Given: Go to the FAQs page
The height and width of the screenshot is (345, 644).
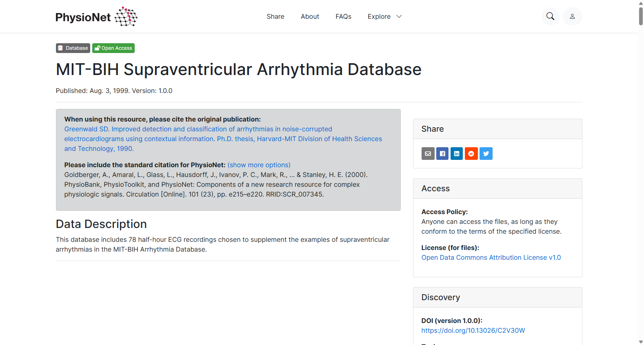Looking at the screenshot, I should click(343, 17).
